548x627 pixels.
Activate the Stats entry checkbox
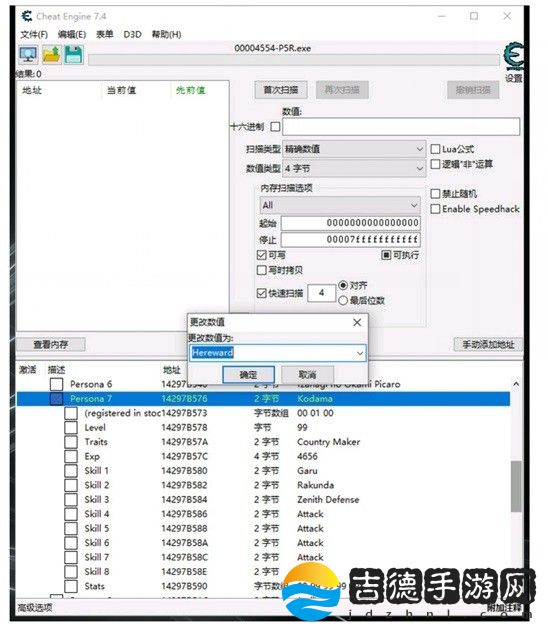click(x=71, y=586)
